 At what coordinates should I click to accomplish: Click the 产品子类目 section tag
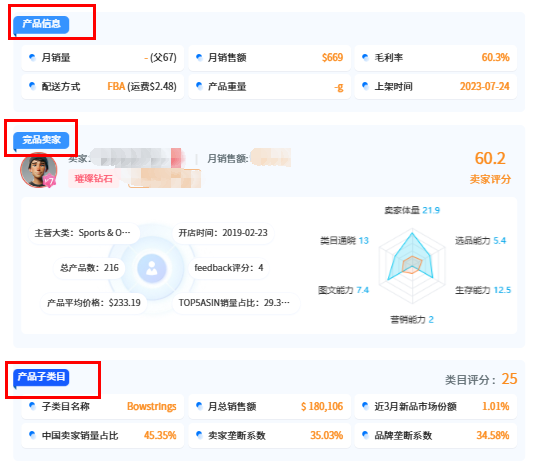click(41, 377)
